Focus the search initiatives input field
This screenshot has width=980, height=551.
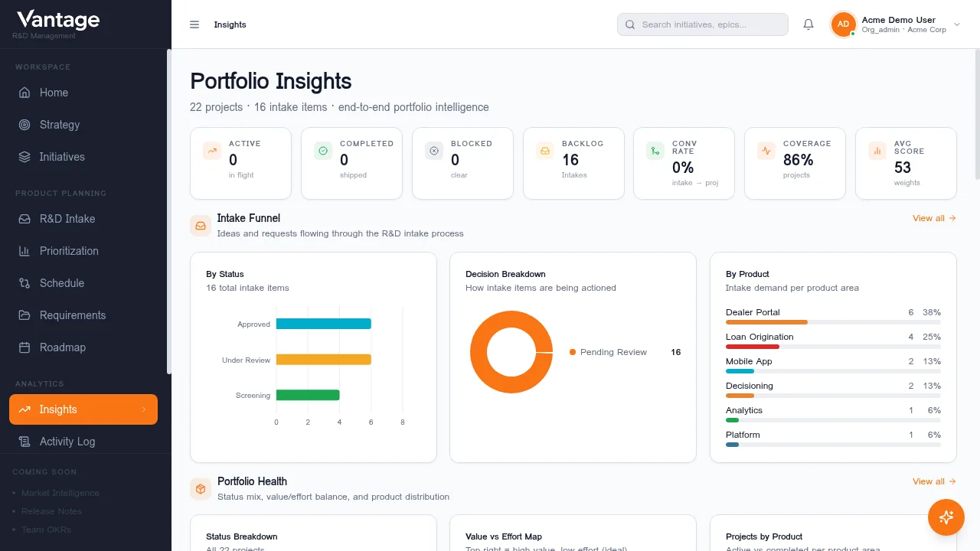coord(703,24)
